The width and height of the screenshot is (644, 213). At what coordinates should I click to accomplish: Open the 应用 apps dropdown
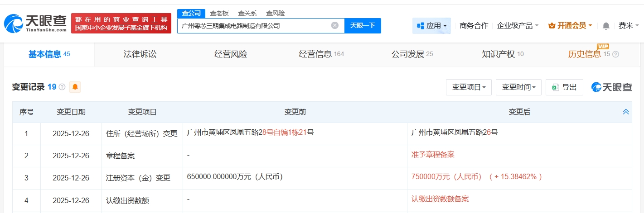click(x=431, y=26)
